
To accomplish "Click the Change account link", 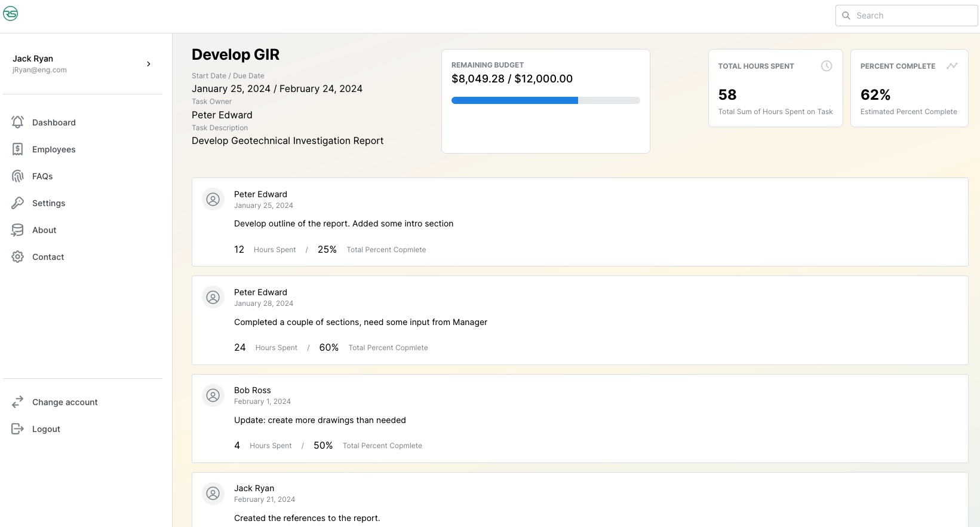I will coord(82,402).
